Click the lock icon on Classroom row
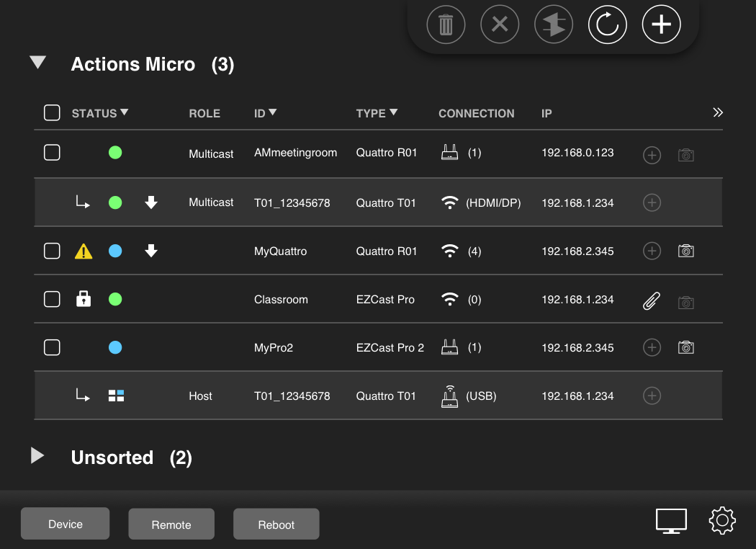The height and width of the screenshot is (549, 756). click(84, 298)
